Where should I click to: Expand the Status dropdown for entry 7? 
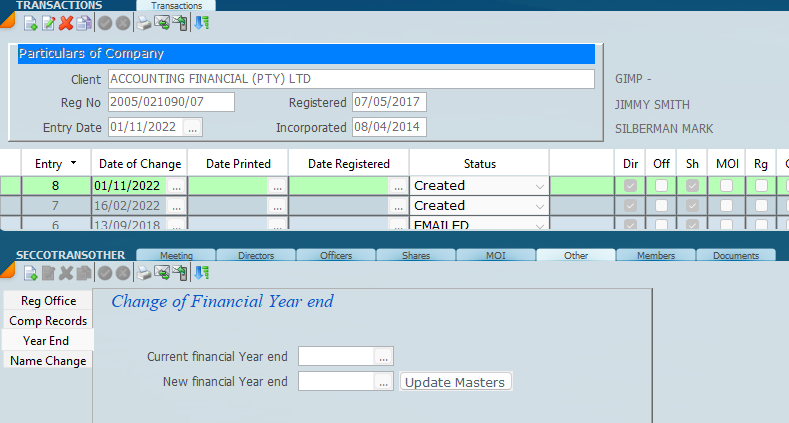point(540,205)
